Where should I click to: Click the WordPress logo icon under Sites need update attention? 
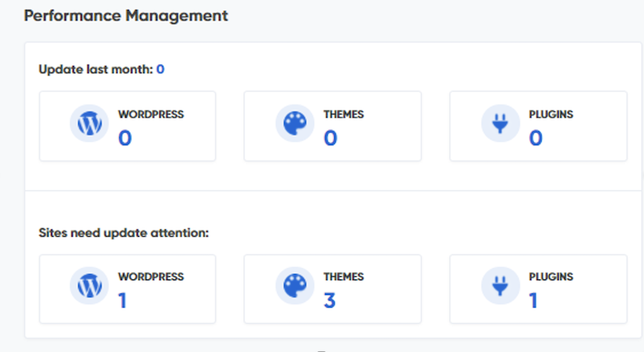point(89,285)
